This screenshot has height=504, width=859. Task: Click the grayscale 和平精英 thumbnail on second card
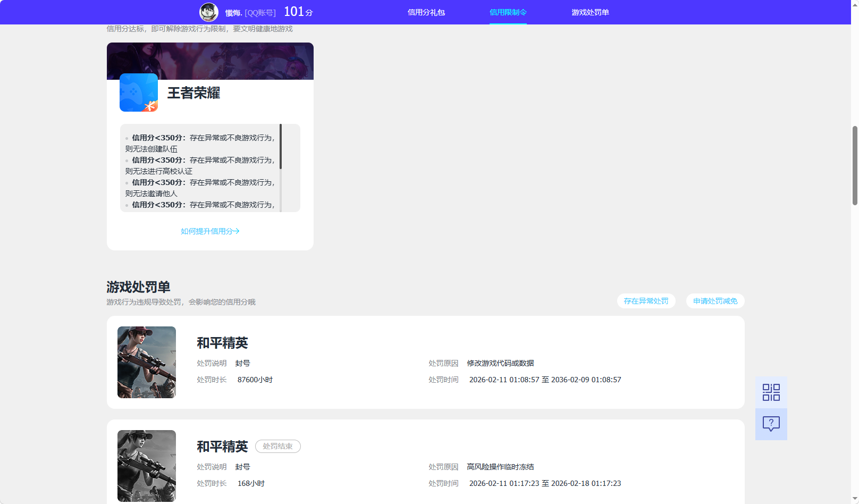tap(146, 466)
